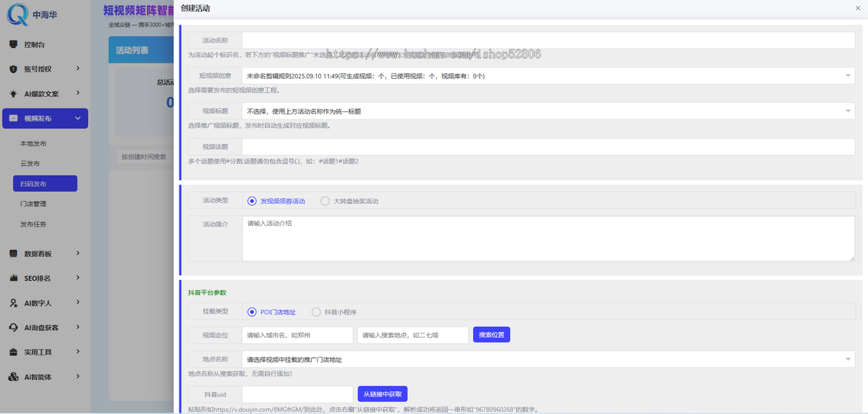Click 按创建时间搜索 field in background list

pos(145,156)
